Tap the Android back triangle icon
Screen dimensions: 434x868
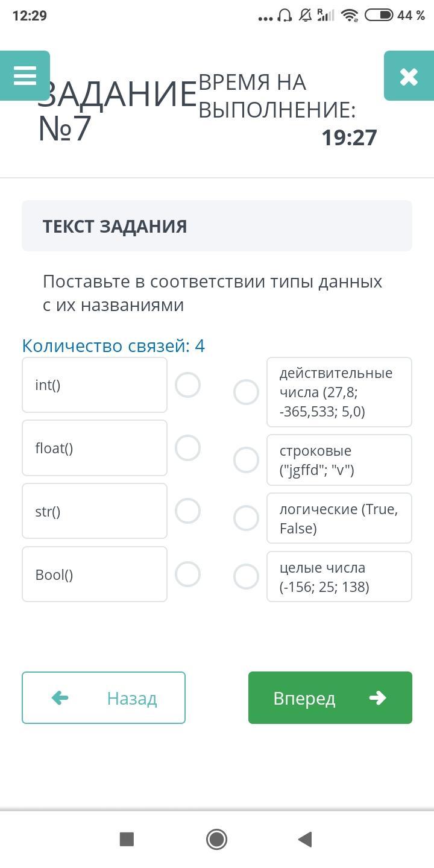[x=305, y=838]
